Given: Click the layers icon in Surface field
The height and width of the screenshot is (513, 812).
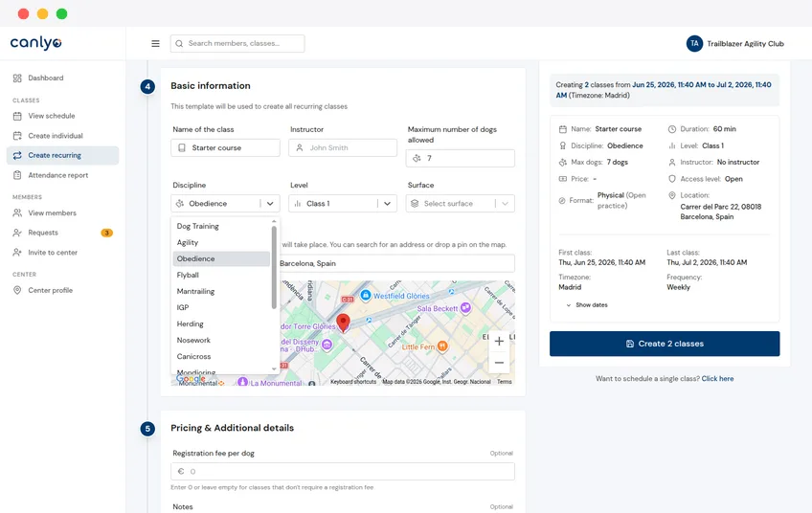Looking at the screenshot, I should [x=415, y=204].
